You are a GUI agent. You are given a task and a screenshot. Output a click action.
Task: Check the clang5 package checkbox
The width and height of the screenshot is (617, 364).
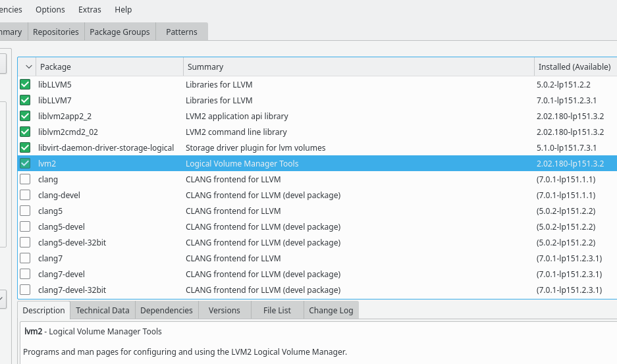coord(25,211)
